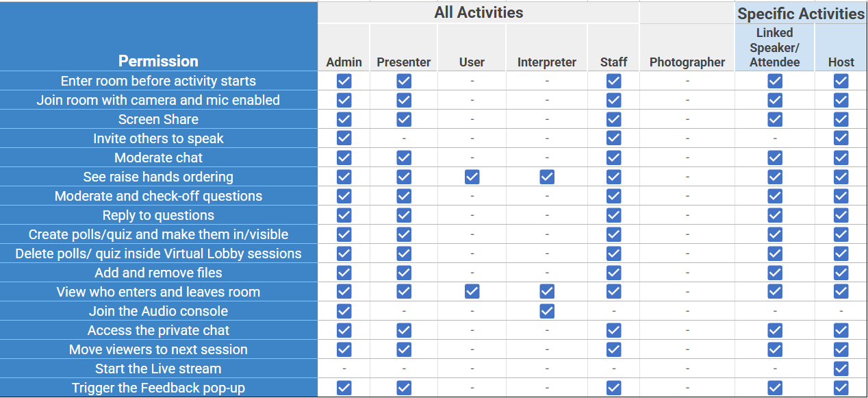Screen dimensions: 868x398
Task: Select the Interpreter column header
Action: 547,62
